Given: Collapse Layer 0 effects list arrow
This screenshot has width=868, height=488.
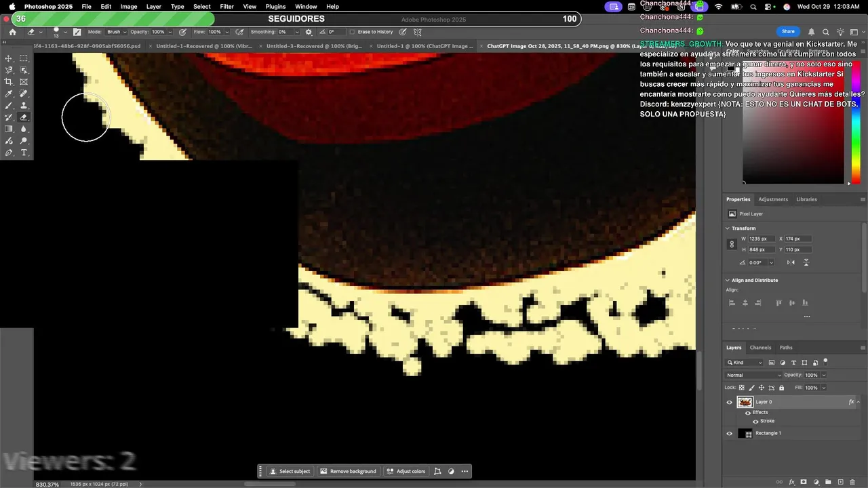Looking at the screenshot, I should [859, 402].
